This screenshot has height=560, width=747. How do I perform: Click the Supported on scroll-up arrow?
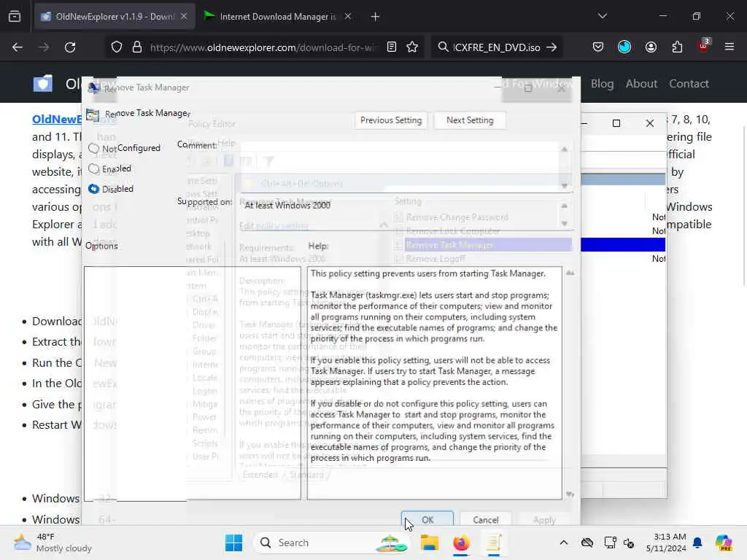(x=565, y=206)
